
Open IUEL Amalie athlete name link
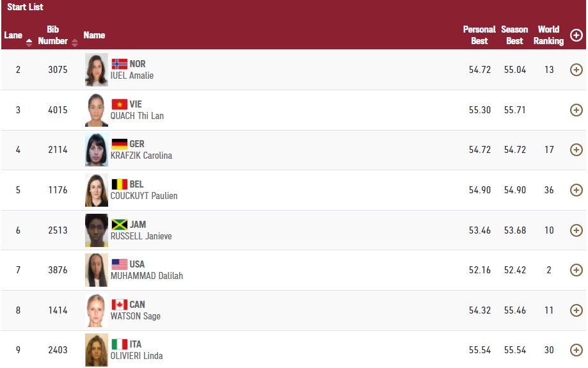coord(132,76)
